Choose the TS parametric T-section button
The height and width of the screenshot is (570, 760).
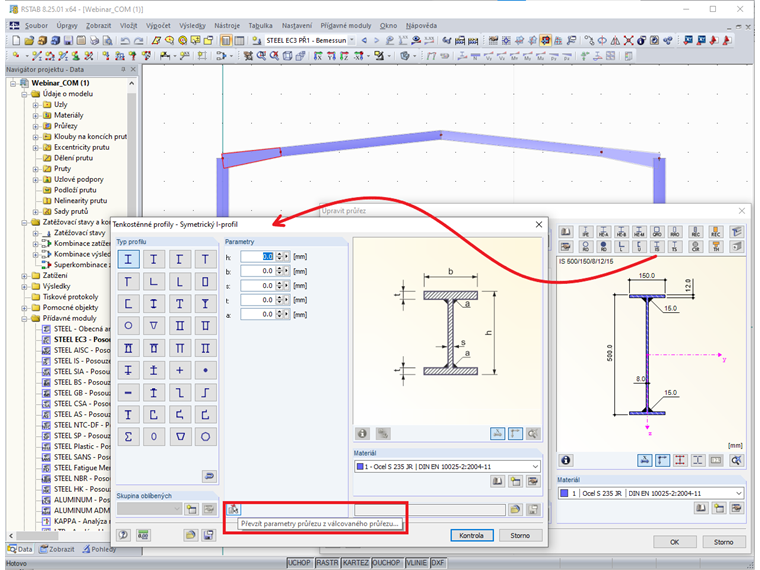[x=675, y=246]
